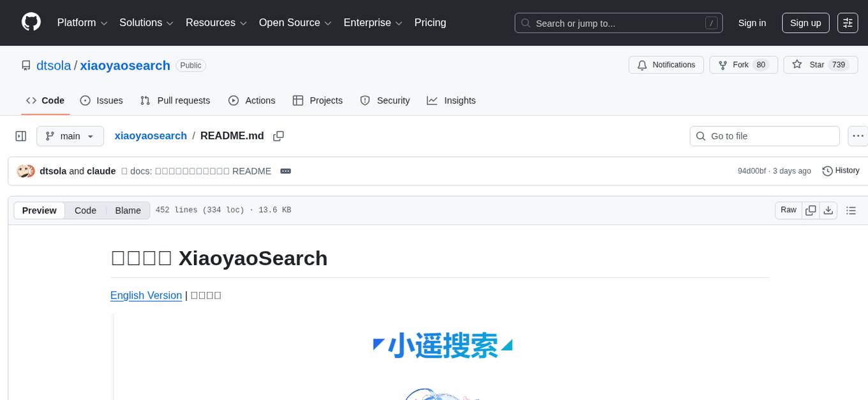Open commit History for README.md
The width and height of the screenshot is (868, 400).
tap(841, 171)
